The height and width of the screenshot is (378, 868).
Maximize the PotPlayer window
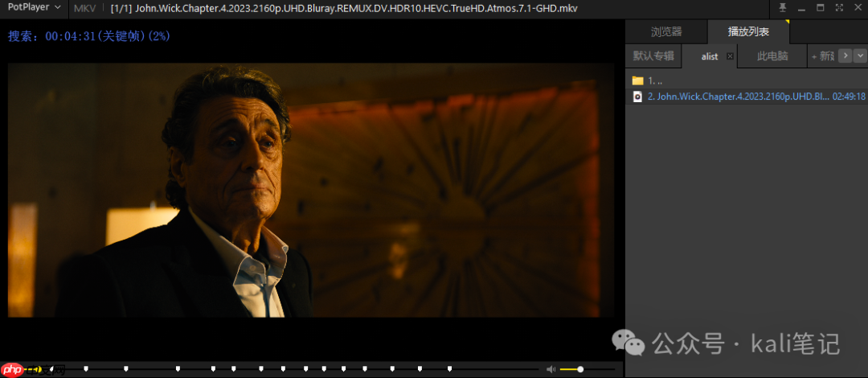(821, 8)
